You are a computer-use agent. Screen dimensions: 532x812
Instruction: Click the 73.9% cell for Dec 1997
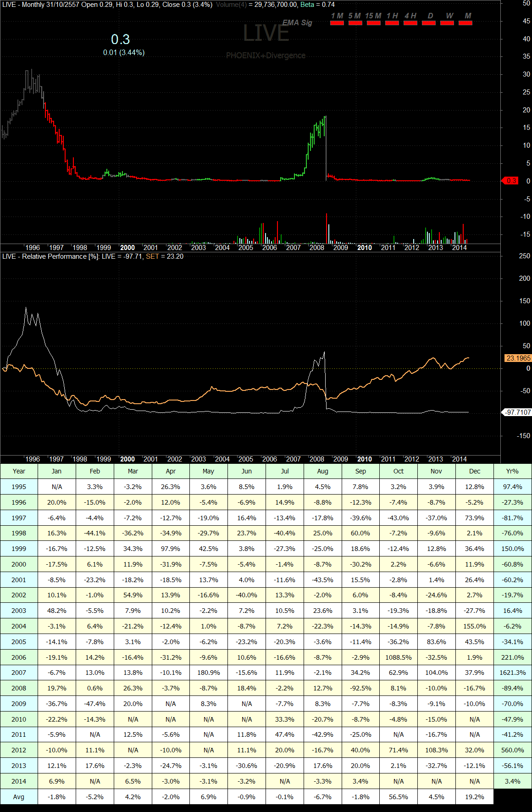[x=475, y=518]
